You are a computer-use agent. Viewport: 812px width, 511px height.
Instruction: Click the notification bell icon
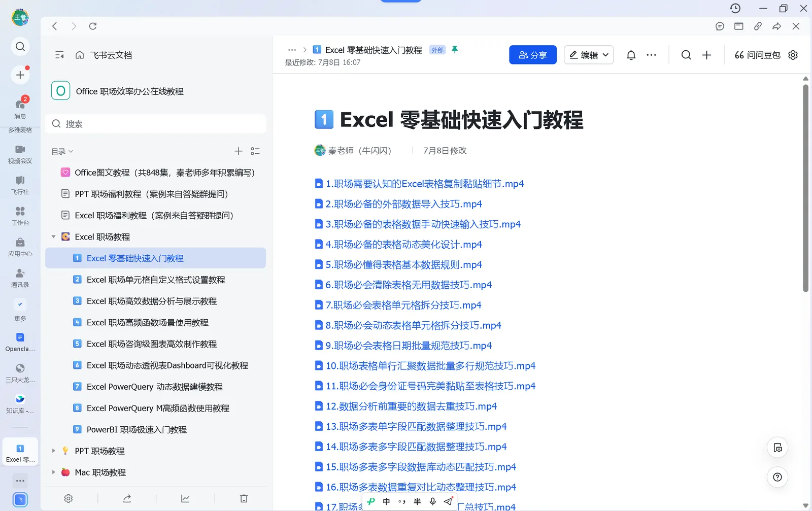631,55
